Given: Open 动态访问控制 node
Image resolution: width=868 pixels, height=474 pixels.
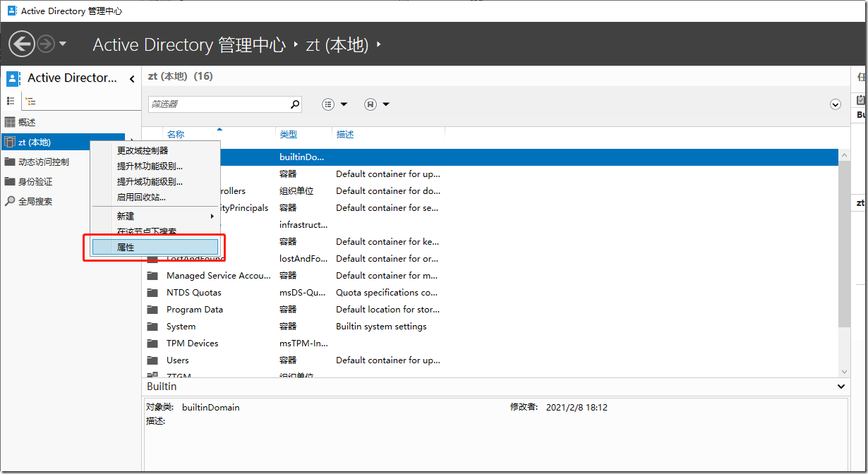Looking at the screenshot, I should click(x=44, y=162).
